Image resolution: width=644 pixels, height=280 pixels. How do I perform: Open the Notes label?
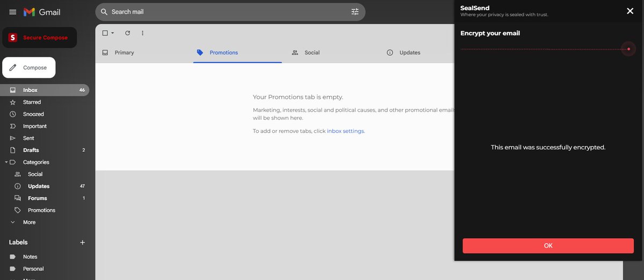point(45,257)
